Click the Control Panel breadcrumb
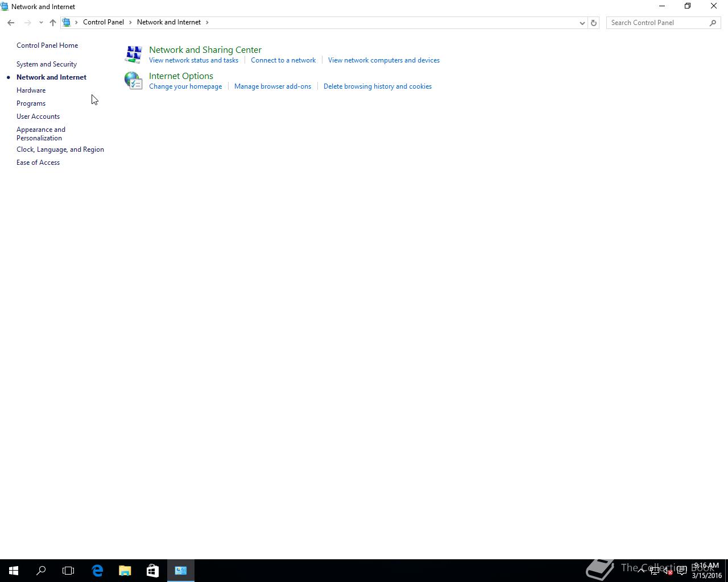This screenshot has width=728, height=582. [x=104, y=22]
